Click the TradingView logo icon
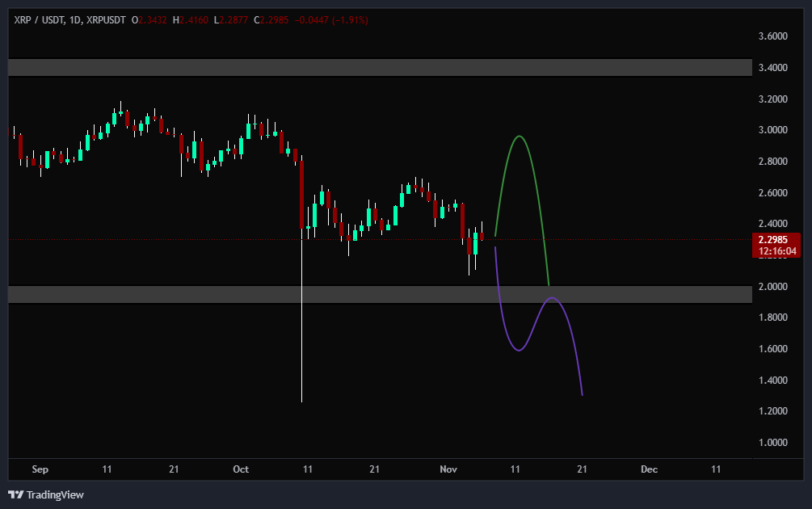 pyautogui.click(x=15, y=494)
